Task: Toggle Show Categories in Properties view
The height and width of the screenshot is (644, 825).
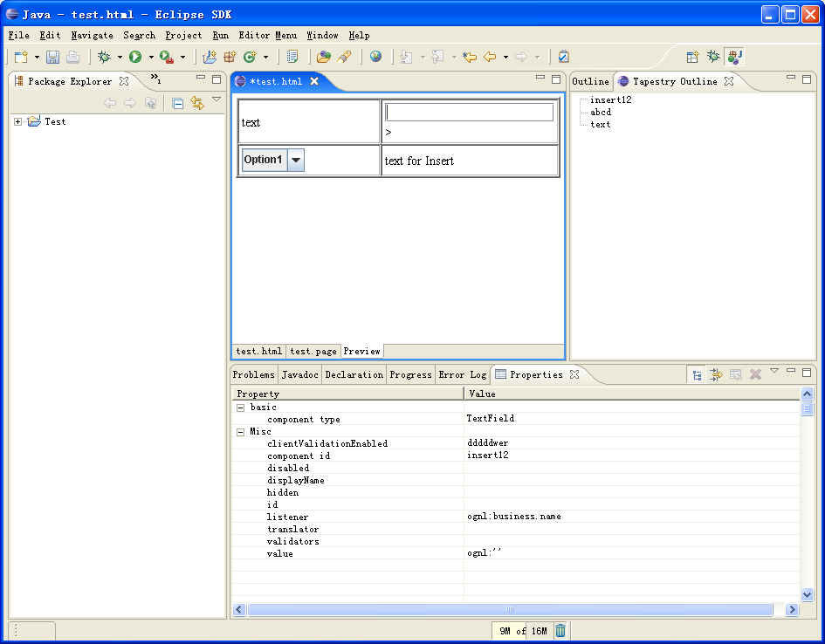Action: (697, 375)
